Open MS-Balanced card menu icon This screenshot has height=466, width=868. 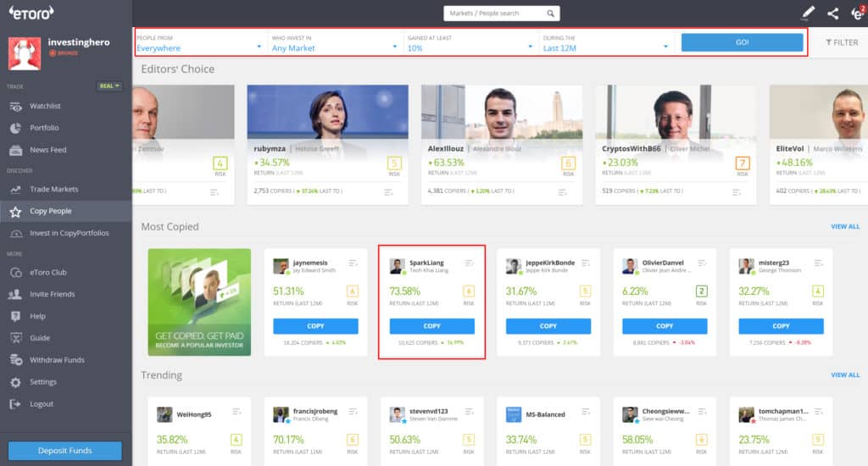pos(586,411)
